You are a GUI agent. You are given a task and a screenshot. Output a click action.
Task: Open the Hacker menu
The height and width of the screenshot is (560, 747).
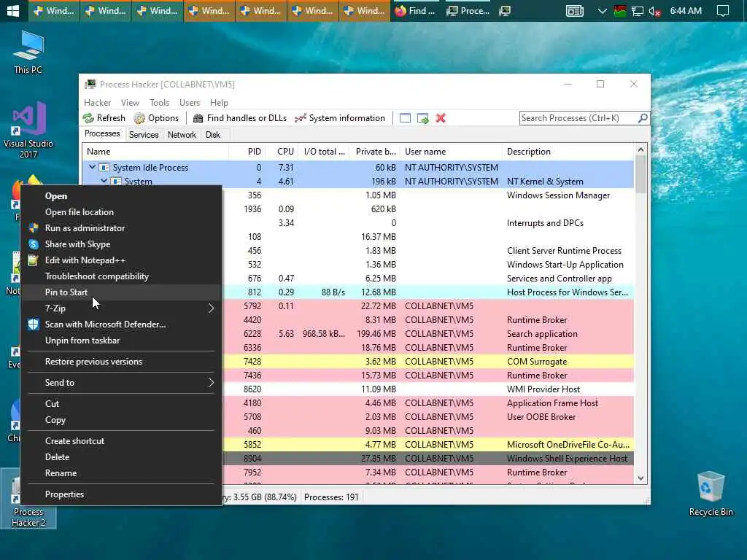point(97,102)
